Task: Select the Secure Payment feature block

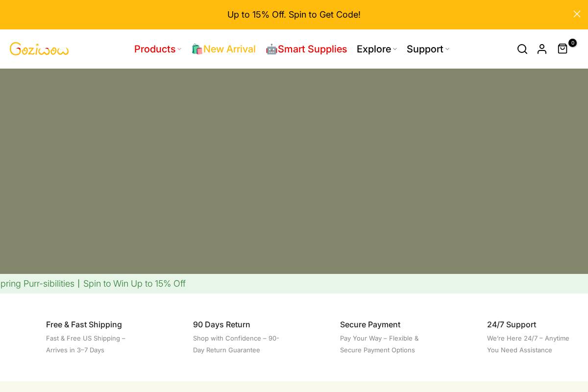Action: tap(370, 324)
